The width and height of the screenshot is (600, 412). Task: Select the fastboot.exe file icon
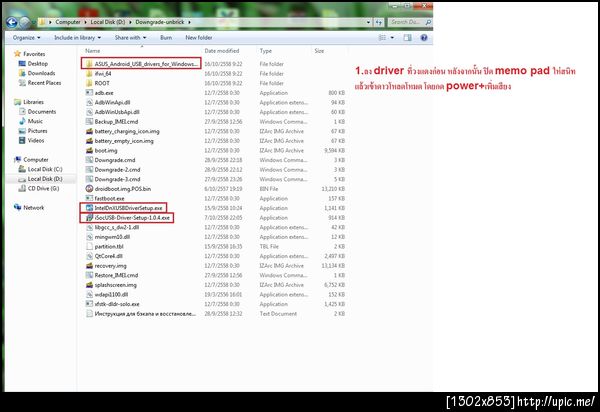point(89,198)
